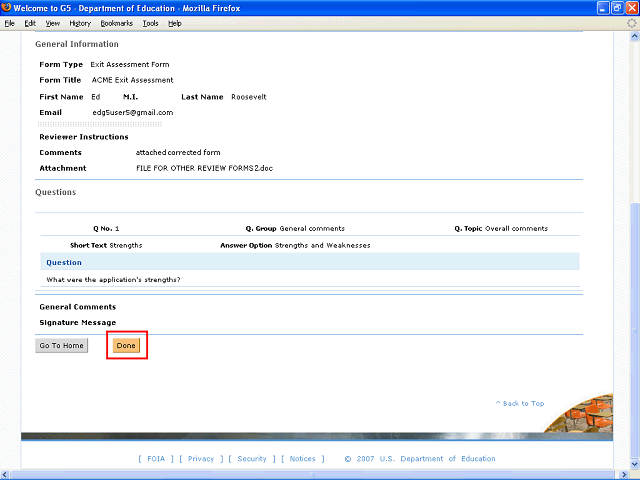Screen dimensions: 640x480
Task: Open the View menu
Action: tap(52, 23)
